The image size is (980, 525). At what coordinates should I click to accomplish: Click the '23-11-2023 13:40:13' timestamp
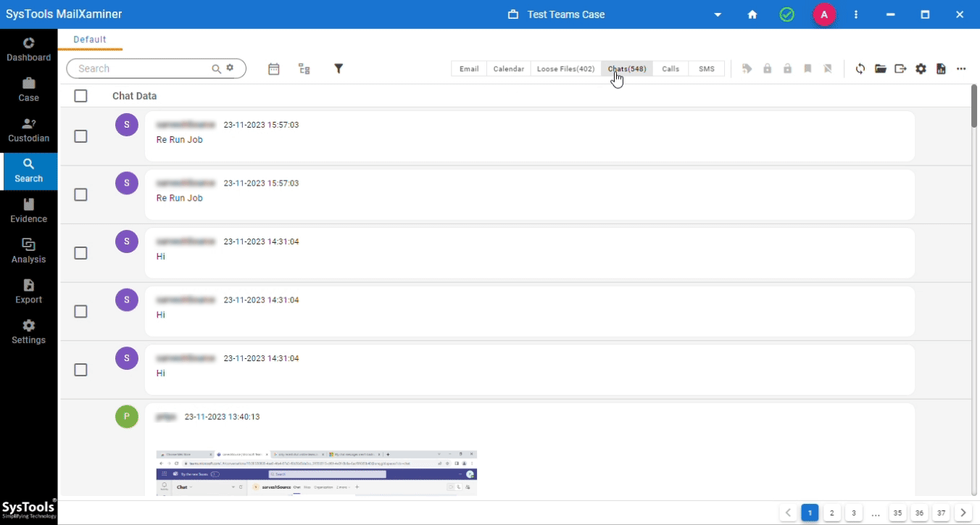coord(222,417)
